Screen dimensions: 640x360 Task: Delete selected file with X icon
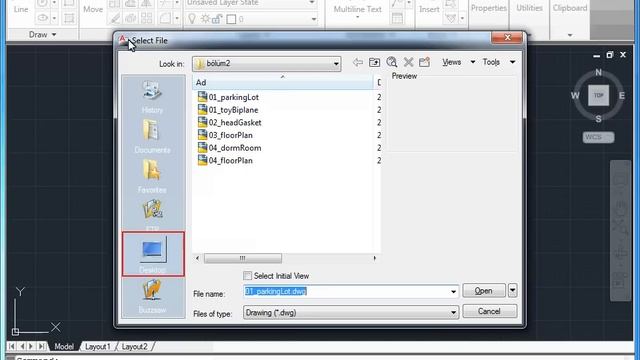click(x=408, y=62)
